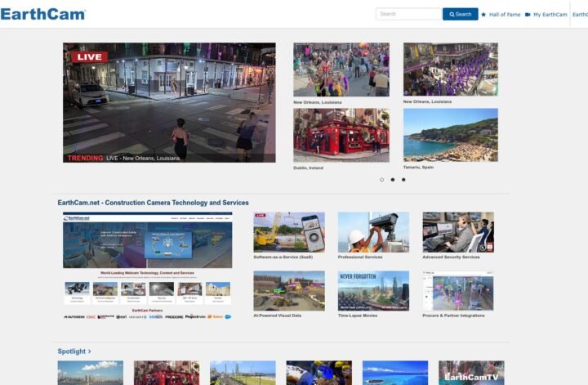
Task: Select the second carousel dot
Action: point(393,180)
